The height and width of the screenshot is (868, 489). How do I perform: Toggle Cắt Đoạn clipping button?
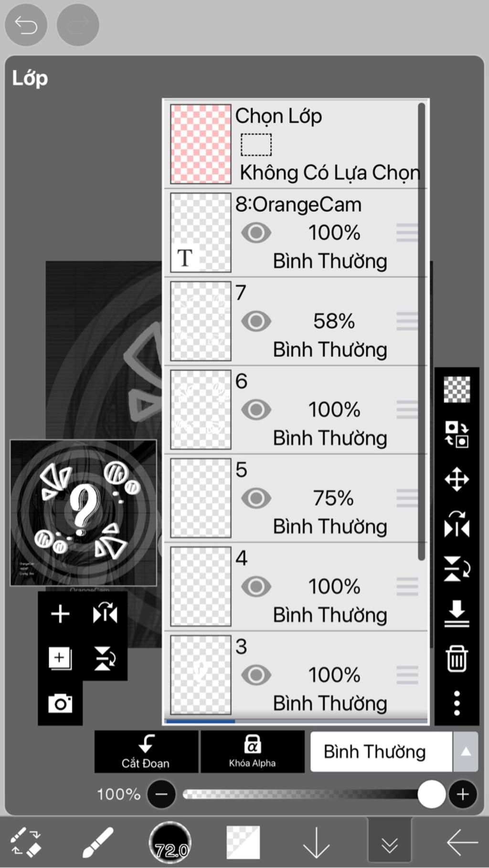(x=146, y=752)
